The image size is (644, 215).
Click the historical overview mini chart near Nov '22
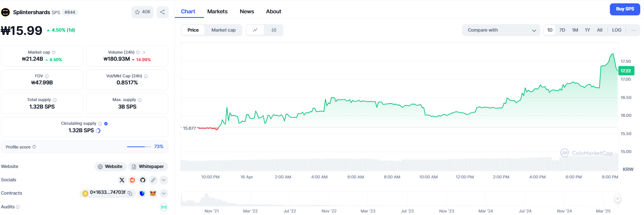[x=329, y=199]
